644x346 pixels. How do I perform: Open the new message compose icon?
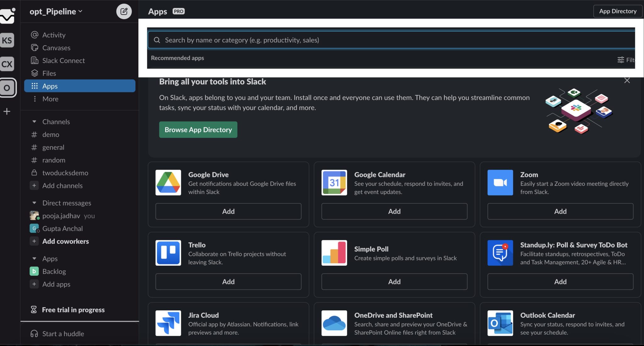124,11
